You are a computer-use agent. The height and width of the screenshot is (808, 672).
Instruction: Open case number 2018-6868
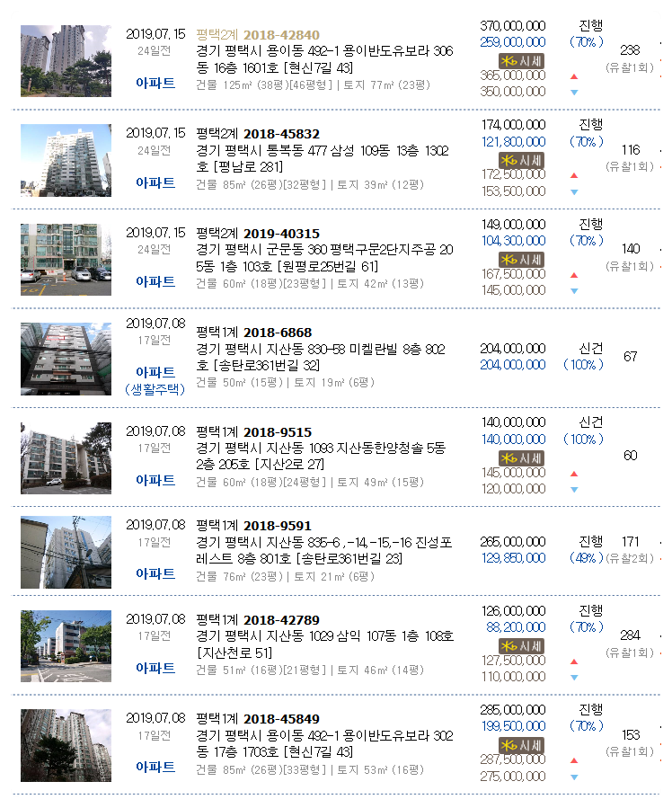[x=278, y=333]
